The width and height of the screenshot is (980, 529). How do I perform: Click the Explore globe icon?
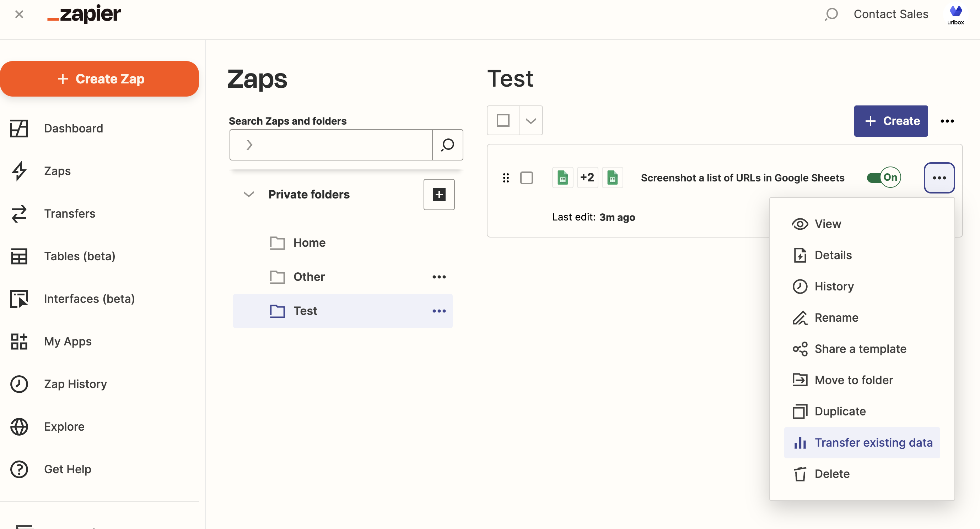tap(19, 426)
